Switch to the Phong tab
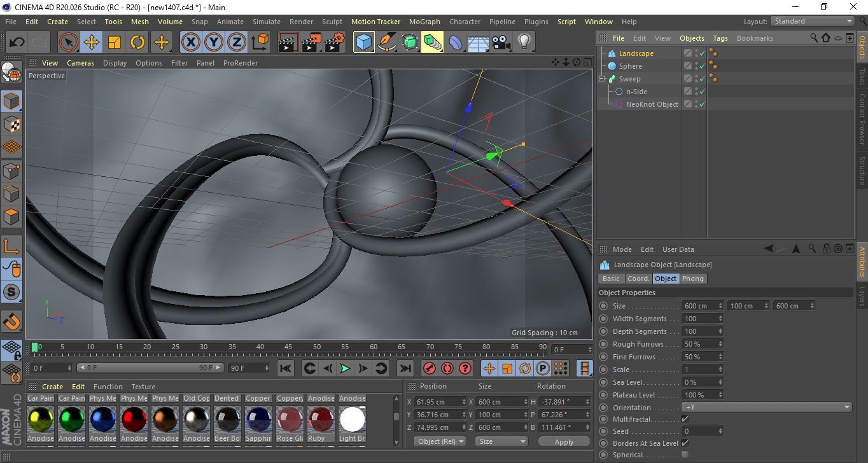 point(693,279)
